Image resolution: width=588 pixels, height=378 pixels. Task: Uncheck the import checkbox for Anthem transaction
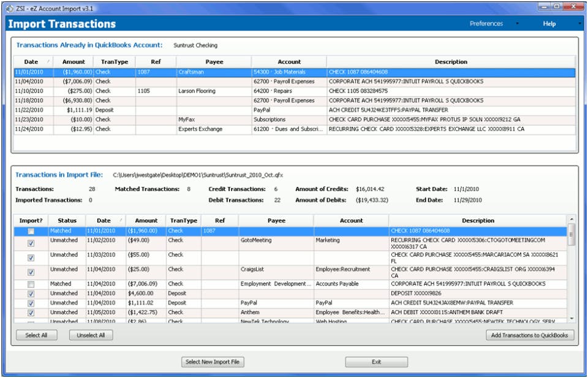click(x=31, y=312)
